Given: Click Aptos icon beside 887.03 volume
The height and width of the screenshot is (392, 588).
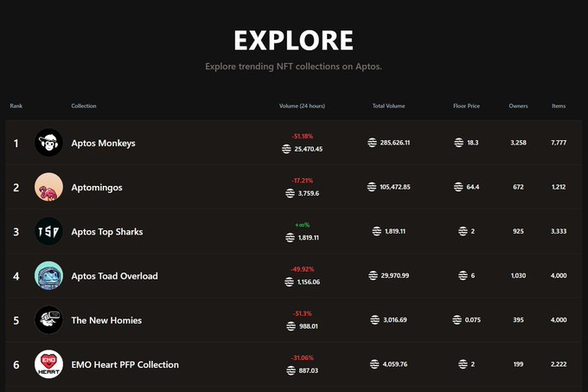Looking at the screenshot, I should [291, 370].
